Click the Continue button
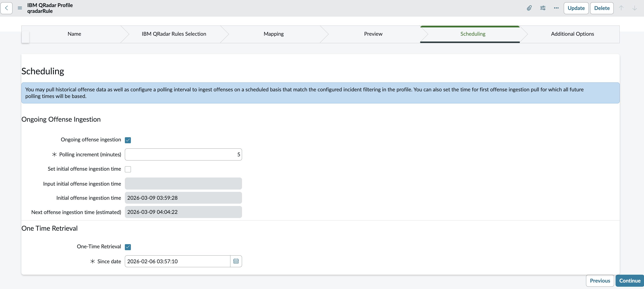 pos(630,281)
